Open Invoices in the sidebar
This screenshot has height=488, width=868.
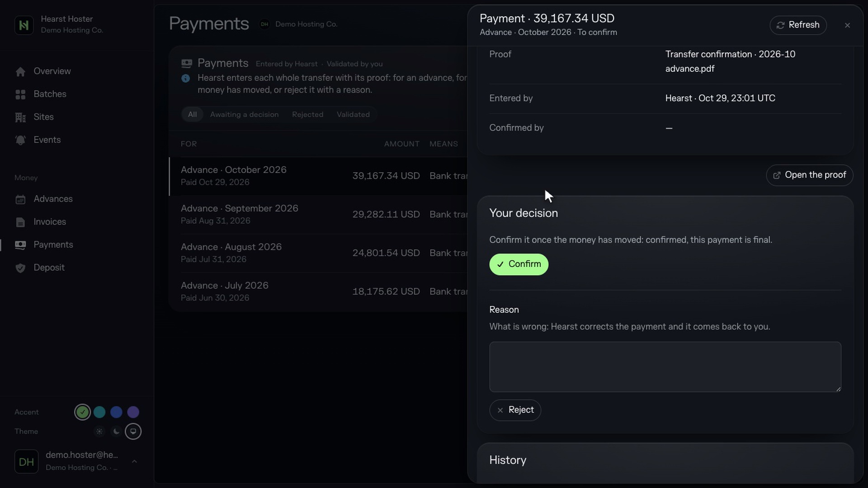coord(50,222)
